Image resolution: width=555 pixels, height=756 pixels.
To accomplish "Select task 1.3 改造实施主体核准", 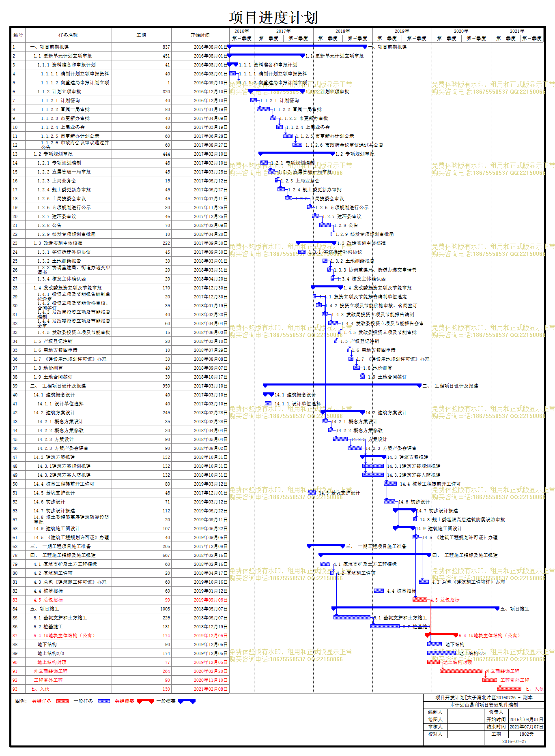I will click(x=120, y=243).
